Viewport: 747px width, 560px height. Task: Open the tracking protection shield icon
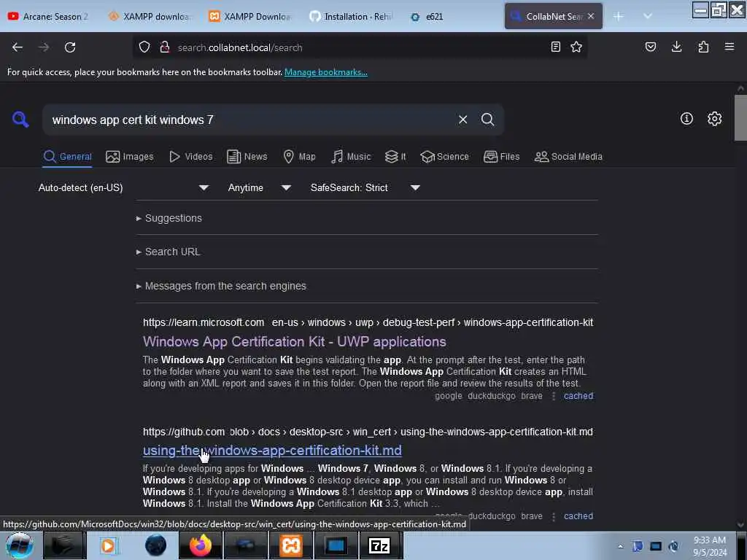pyautogui.click(x=144, y=47)
